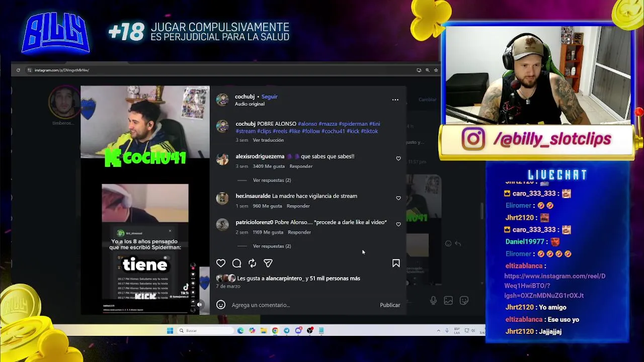The image size is (644, 362).
Task: Click background sticker icon in message bar
Action: 464,301
